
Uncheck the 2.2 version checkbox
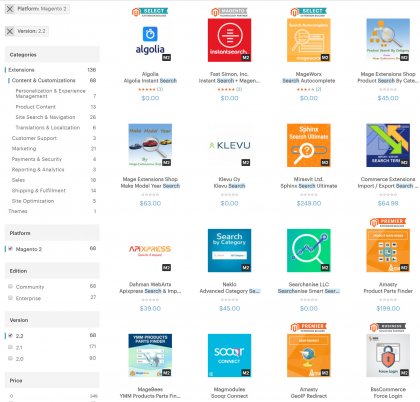(10, 335)
